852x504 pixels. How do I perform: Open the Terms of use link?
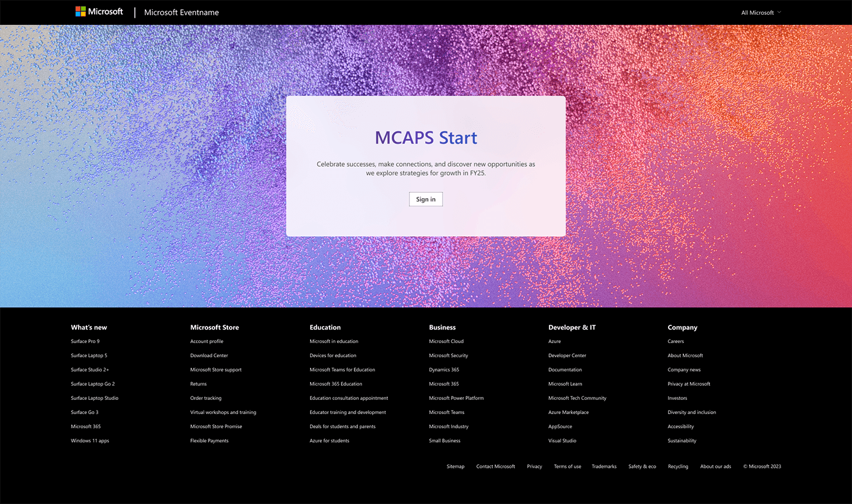pos(567,467)
